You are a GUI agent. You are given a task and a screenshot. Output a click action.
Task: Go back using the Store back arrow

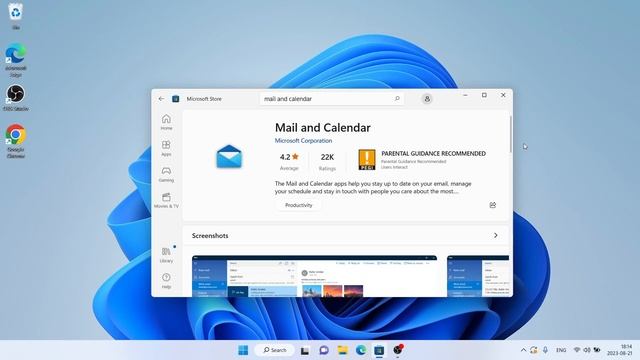pyautogui.click(x=161, y=99)
